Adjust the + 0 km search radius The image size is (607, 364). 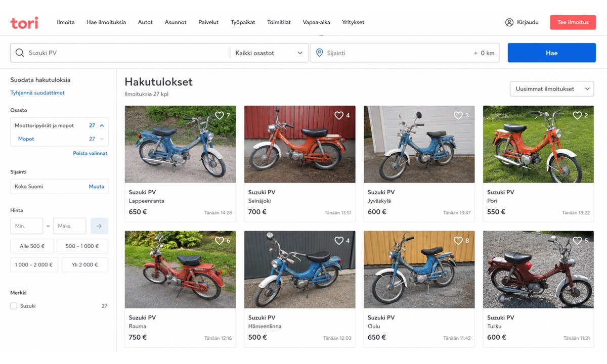[x=484, y=53]
